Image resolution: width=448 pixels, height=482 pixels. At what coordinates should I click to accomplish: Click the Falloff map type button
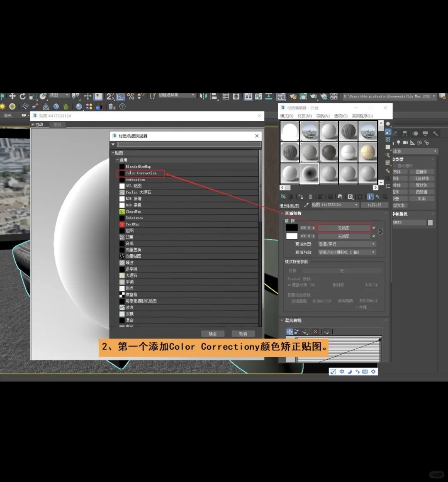click(x=374, y=205)
